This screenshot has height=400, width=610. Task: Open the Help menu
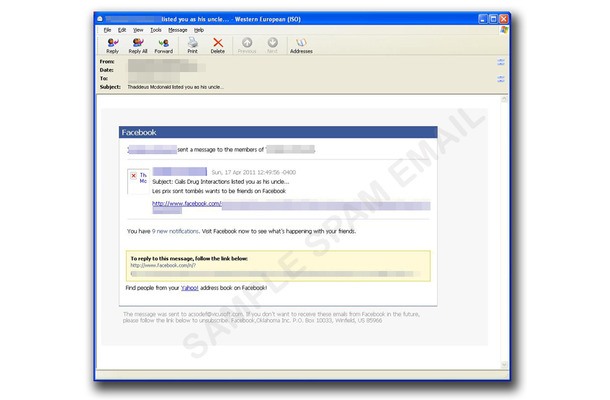[199, 30]
